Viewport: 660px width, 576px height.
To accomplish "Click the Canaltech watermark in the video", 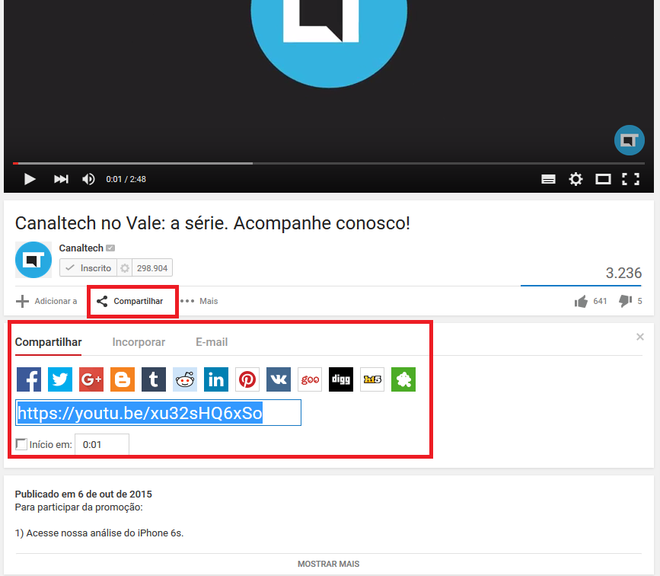I will [x=629, y=140].
